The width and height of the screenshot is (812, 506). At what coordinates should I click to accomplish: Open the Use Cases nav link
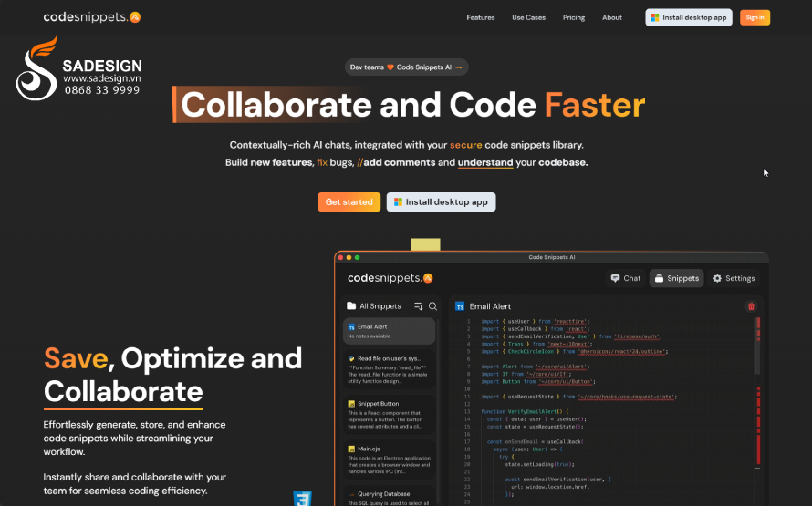click(x=528, y=17)
